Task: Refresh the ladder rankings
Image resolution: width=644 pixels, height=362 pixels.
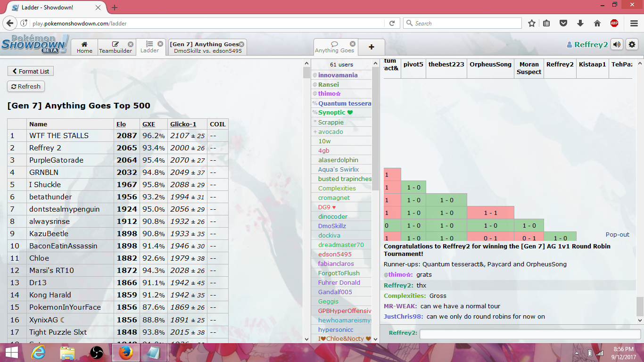Action: [26, 86]
